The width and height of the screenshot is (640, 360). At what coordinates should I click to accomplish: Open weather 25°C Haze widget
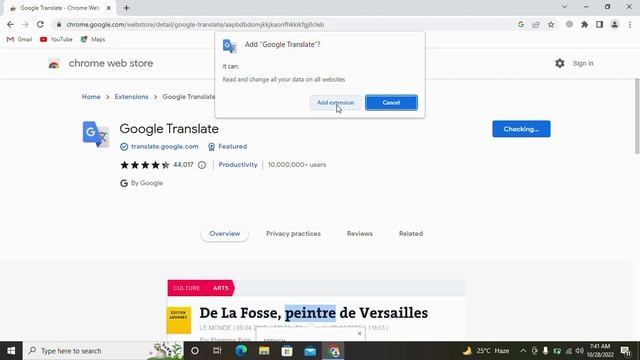[x=486, y=351]
